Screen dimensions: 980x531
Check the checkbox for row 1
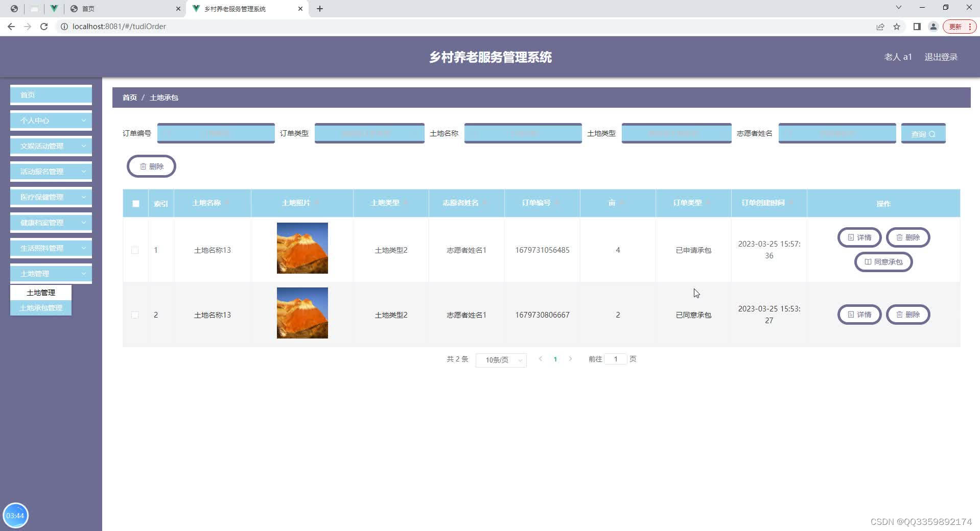tap(135, 250)
